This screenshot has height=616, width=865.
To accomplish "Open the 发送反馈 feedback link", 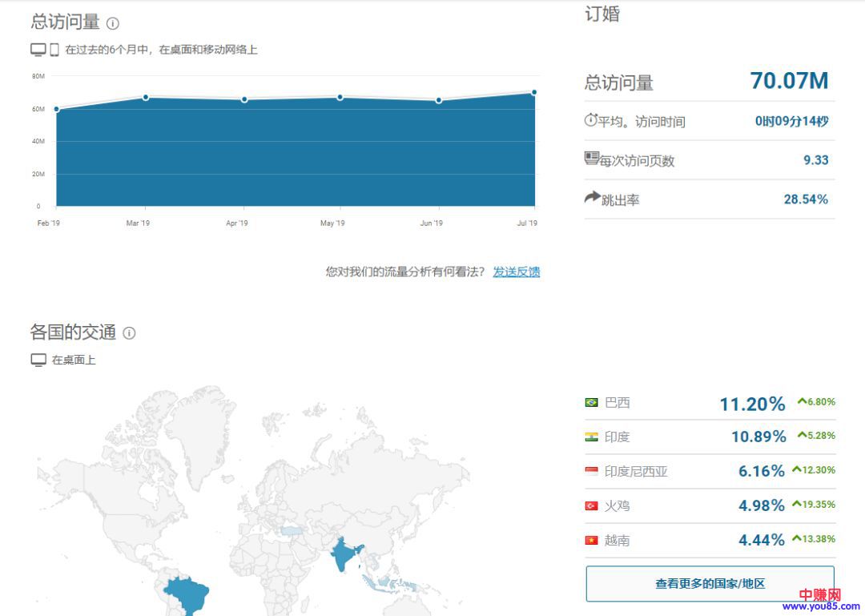I will click(x=516, y=272).
